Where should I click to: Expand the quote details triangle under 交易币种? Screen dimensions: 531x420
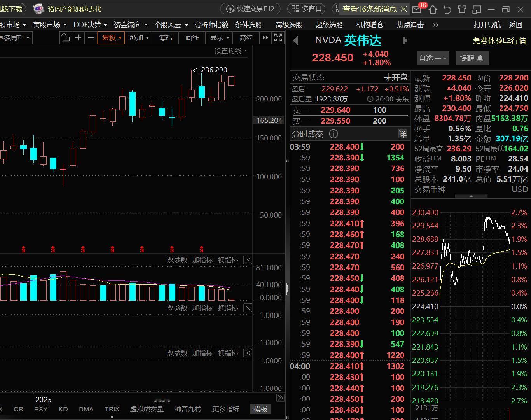click(471, 196)
